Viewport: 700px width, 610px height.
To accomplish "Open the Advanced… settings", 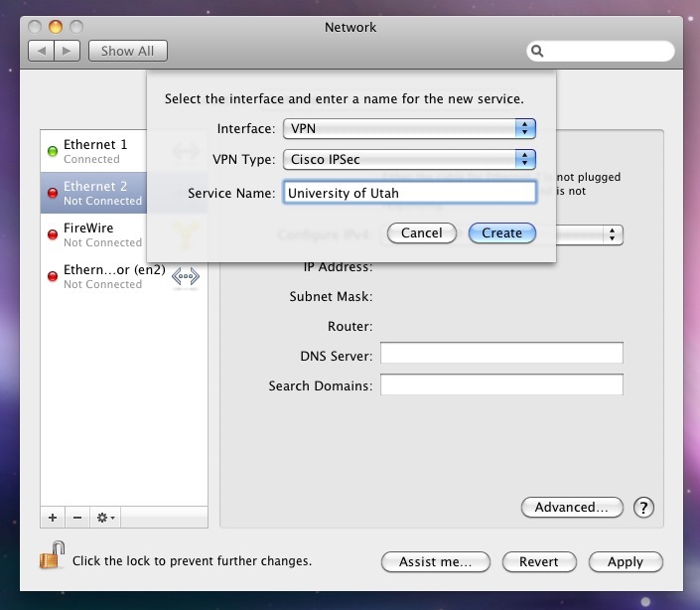I will tap(572, 508).
